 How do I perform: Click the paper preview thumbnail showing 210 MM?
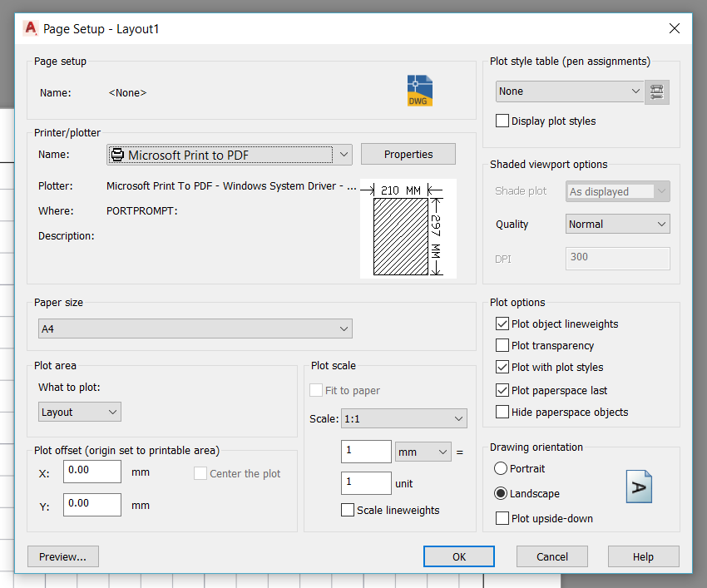tap(408, 228)
